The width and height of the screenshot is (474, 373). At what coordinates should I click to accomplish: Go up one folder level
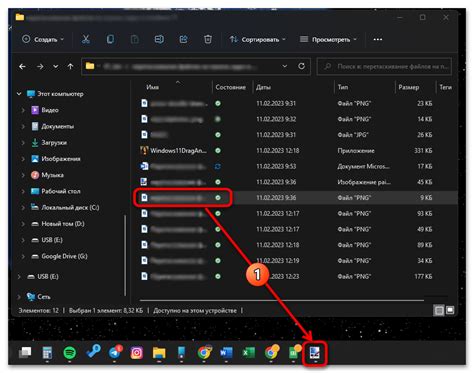pos(70,66)
